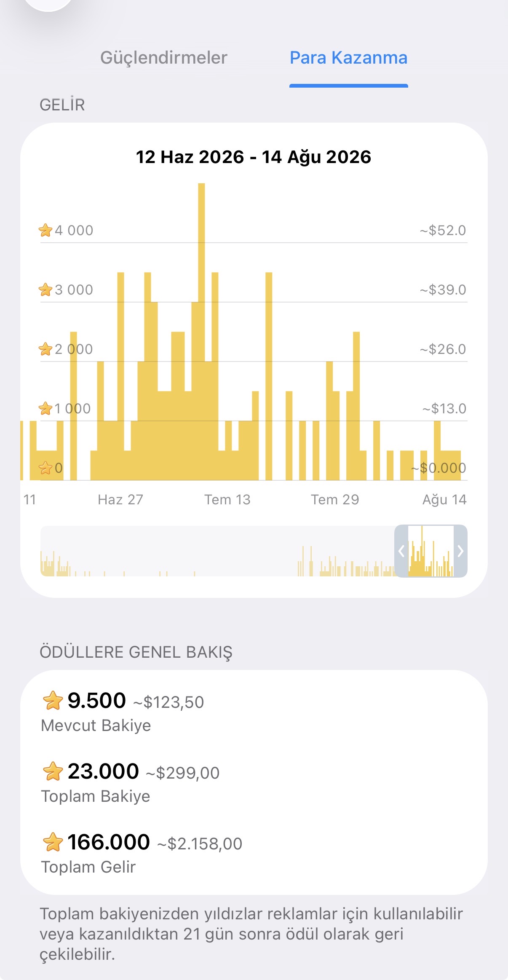Select the Tem 29 axis label
508x980 pixels.
(335, 500)
